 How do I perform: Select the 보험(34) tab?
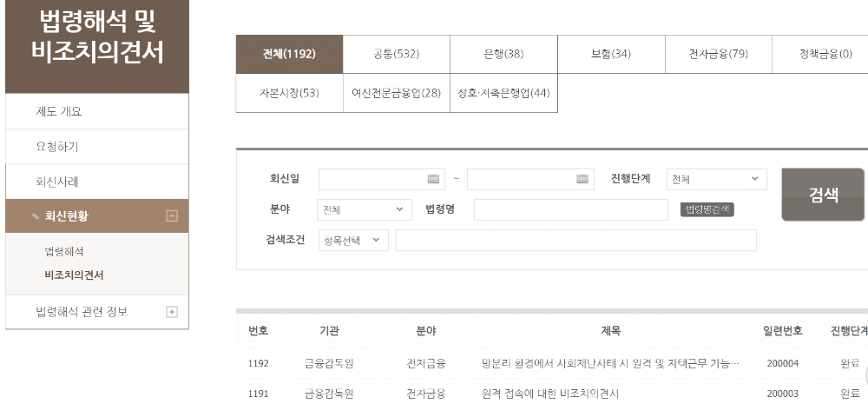[611, 55]
